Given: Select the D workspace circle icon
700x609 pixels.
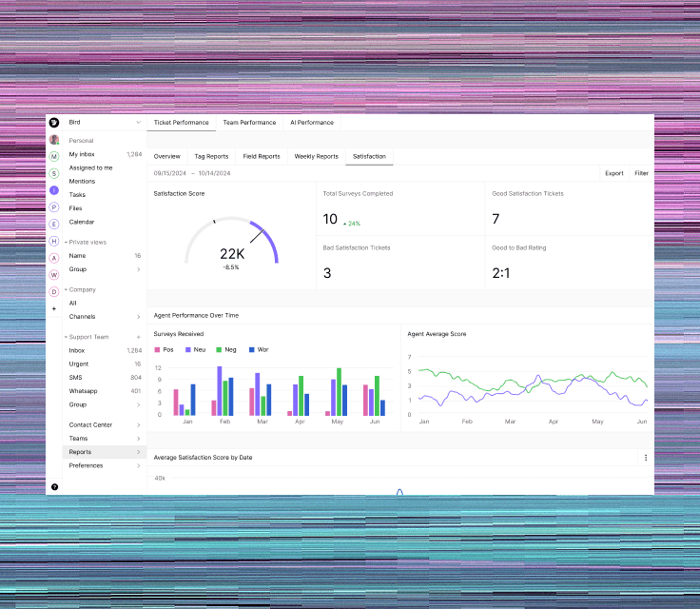Looking at the screenshot, I should click(54, 292).
